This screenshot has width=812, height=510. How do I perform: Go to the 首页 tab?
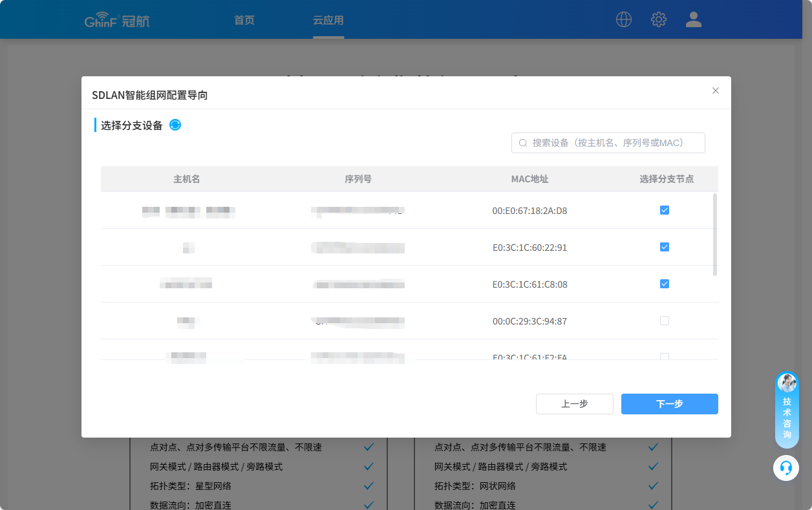click(244, 20)
